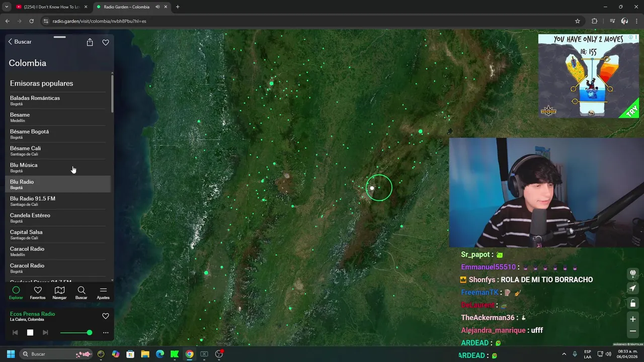
Task: Mute the Radio Garden tab audio icon
Action: (157, 7)
